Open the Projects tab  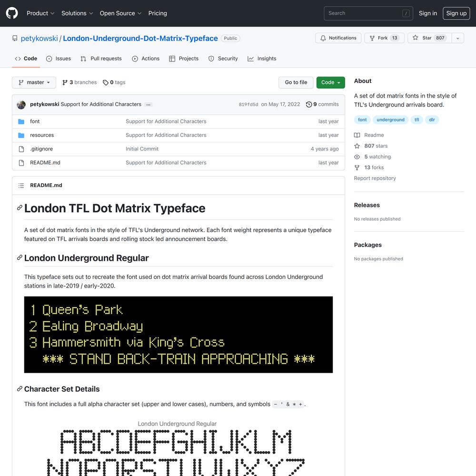pos(184,59)
